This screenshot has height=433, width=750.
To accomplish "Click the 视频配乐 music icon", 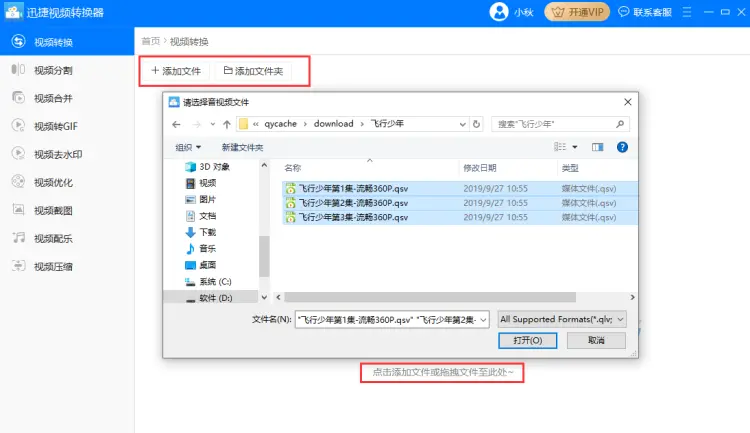I will [18, 238].
